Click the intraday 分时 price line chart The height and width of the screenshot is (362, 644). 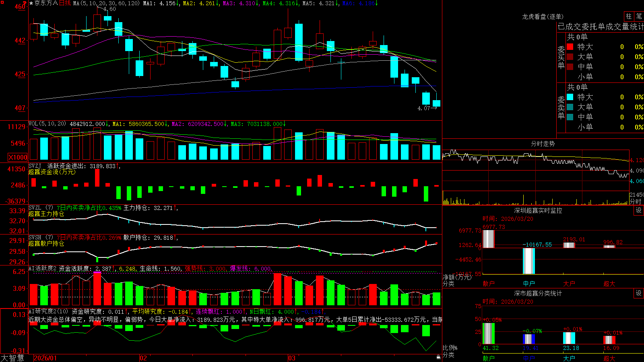[536, 165]
